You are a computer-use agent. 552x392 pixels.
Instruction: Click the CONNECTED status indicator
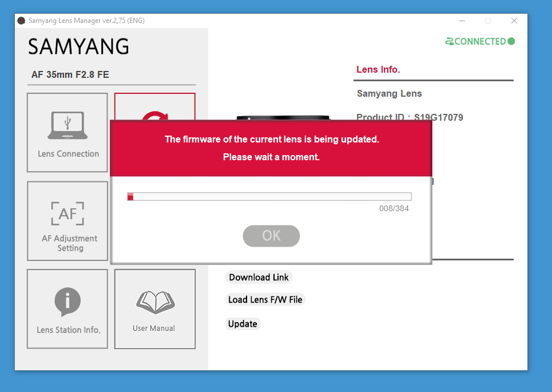(480, 42)
